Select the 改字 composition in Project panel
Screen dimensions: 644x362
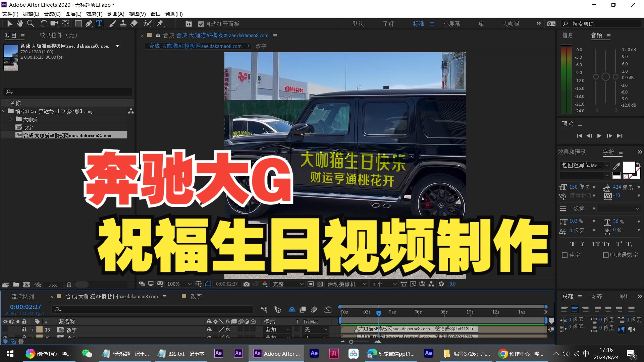28,127
